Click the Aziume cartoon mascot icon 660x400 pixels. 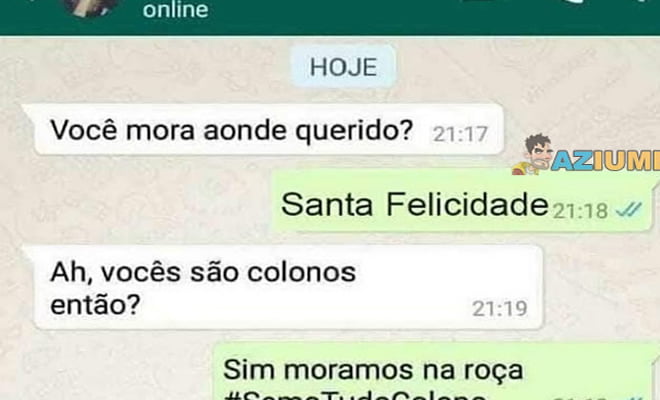[532, 155]
